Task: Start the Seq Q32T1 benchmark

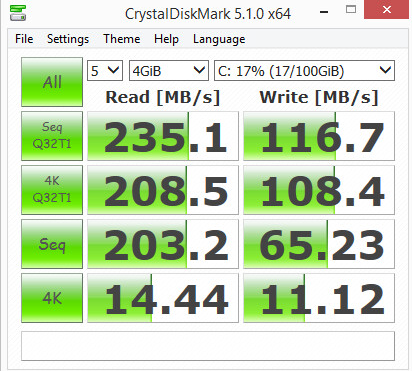Action: [52, 136]
